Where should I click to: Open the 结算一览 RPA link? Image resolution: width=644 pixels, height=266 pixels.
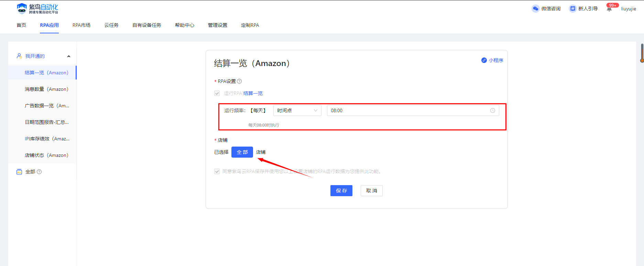[253, 93]
